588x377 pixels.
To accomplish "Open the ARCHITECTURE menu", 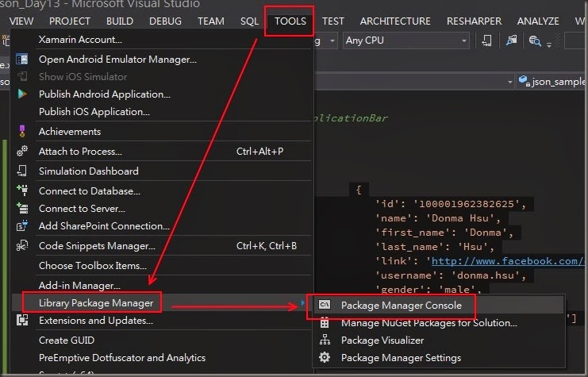I will pyautogui.click(x=395, y=21).
